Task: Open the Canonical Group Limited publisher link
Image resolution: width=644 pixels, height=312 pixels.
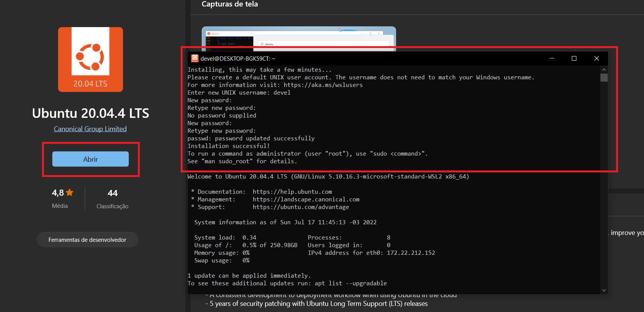Action: click(x=90, y=129)
